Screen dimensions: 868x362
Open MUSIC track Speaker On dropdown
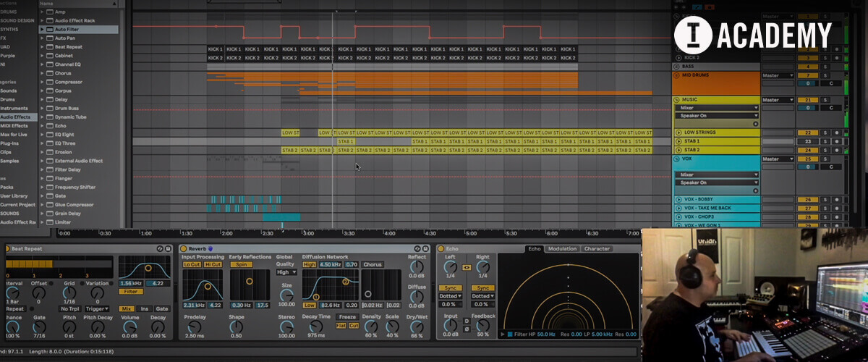tap(717, 116)
